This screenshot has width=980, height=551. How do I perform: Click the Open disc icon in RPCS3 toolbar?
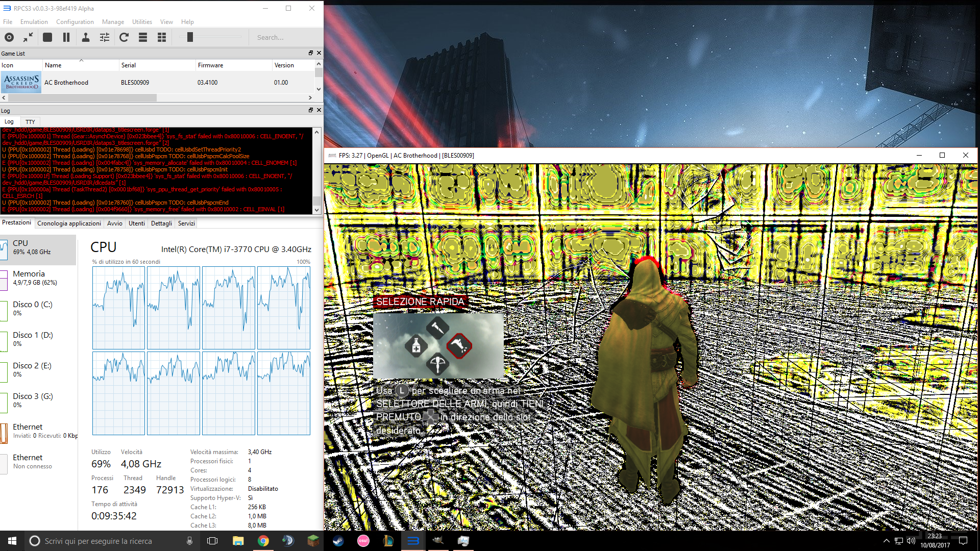(9, 37)
